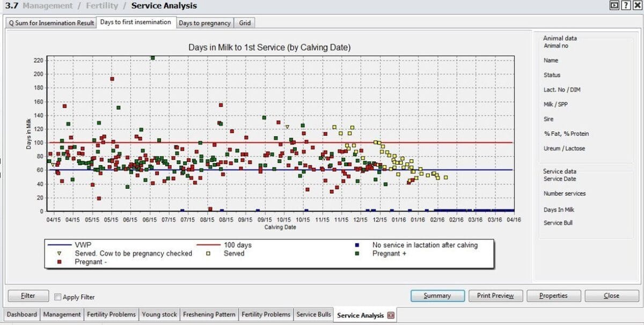This screenshot has height=325, width=644.
Task: Open Print Preview
Action: coord(495,296)
